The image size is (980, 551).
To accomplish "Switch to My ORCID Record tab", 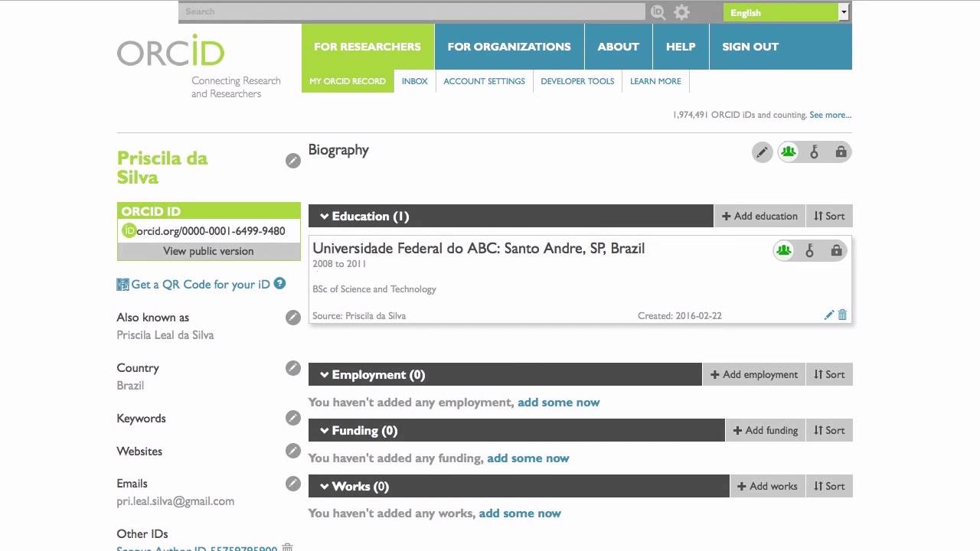I will click(x=348, y=81).
